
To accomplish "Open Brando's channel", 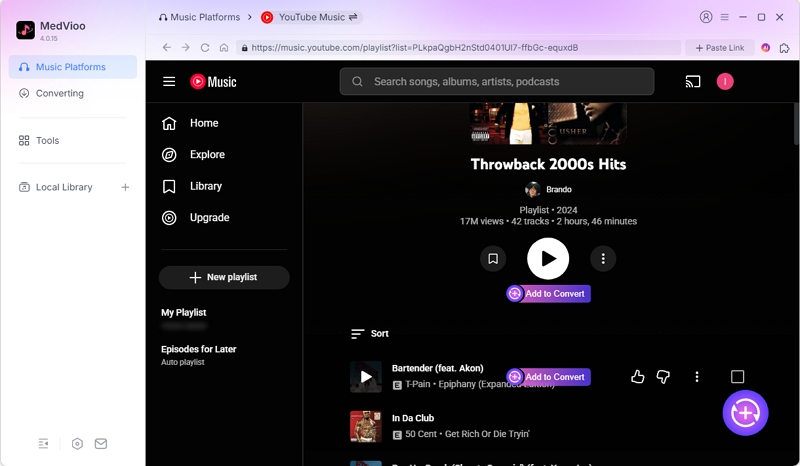I will (x=548, y=189).
